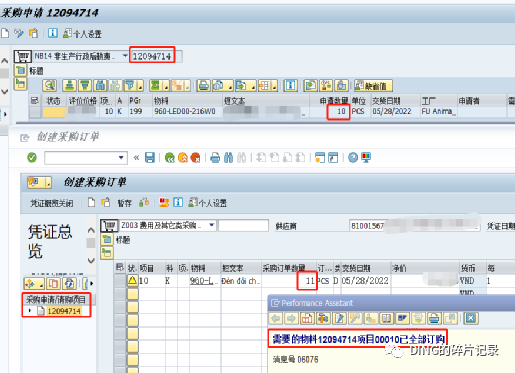This screenshot has width=515, height=373.
Task: Open the Z003 order type dropdown
Action: [211, 225]
